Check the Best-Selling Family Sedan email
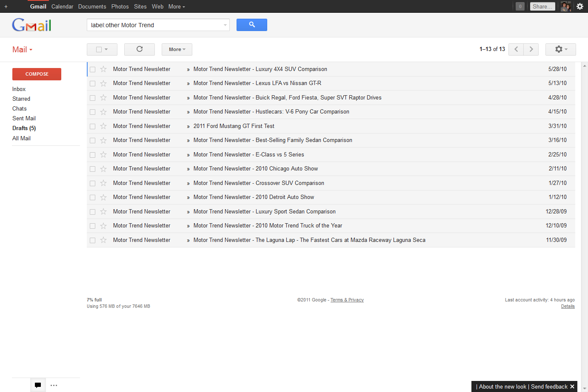Screen dimensions: 588x392 pyautogui.click(x=92, y=140)
